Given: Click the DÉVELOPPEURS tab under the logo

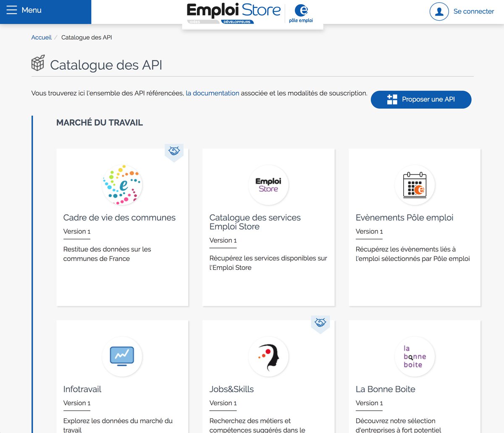Looking at the screenshot, I should [x=237, y=22].
